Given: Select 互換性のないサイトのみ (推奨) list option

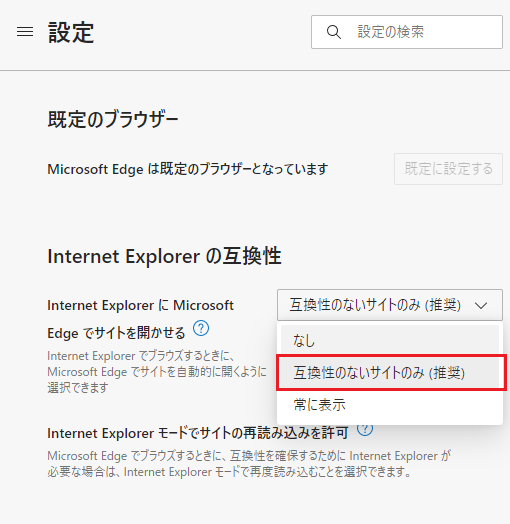Looking at the screenshot, I should coord(390,373).
